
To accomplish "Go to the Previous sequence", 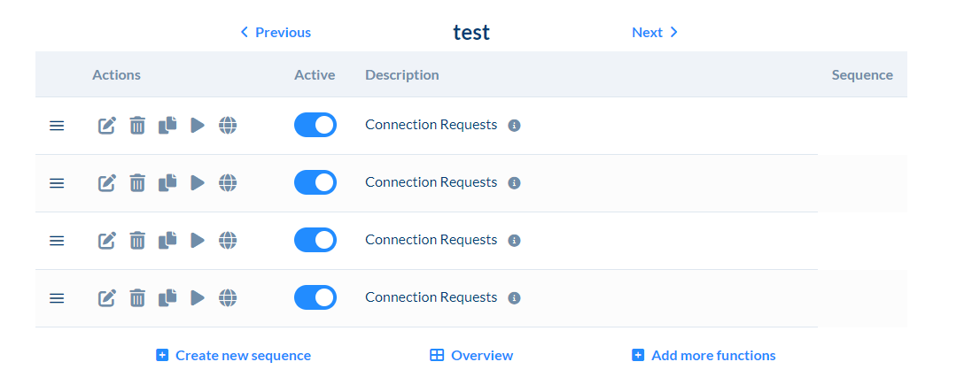I will (276, 33).
